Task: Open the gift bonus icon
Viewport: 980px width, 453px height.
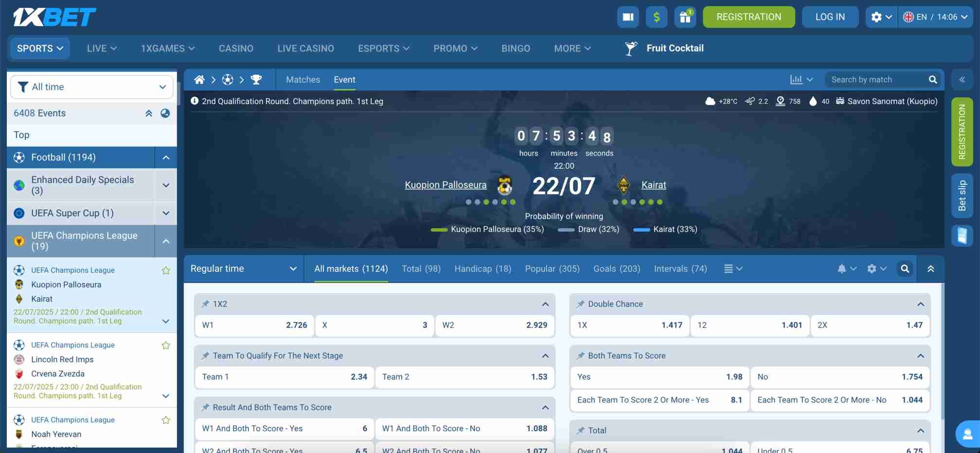Action: tap(685, 17)
